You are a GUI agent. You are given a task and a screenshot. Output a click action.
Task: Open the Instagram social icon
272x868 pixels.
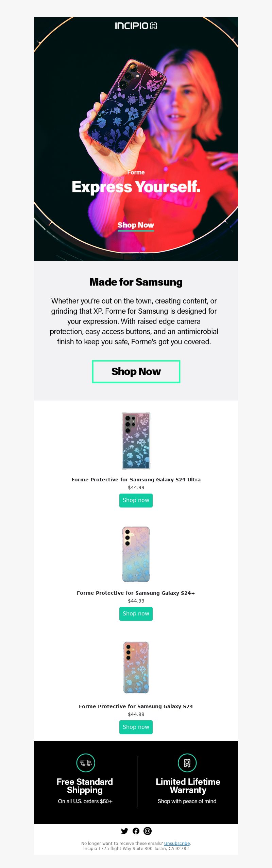coord(148,831)
